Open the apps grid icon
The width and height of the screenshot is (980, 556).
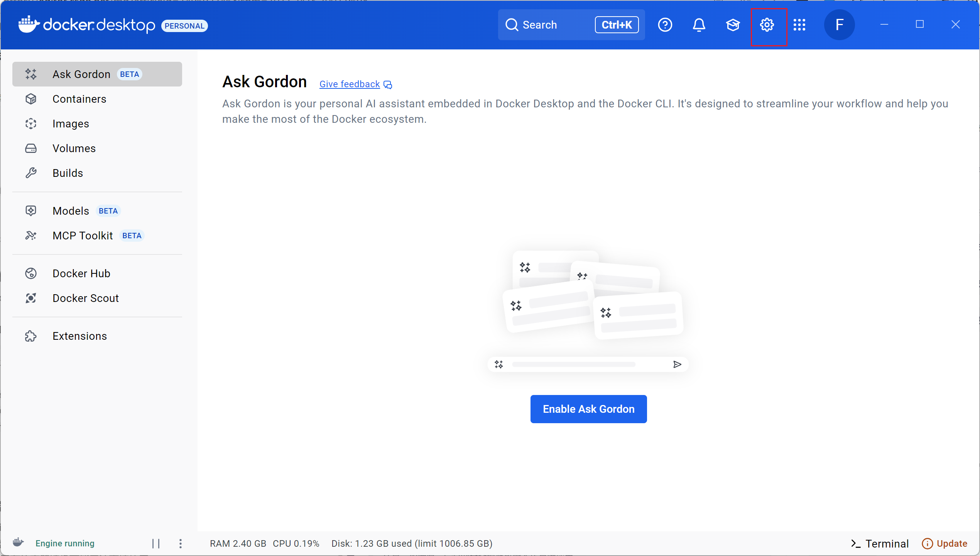click(799, 25)
